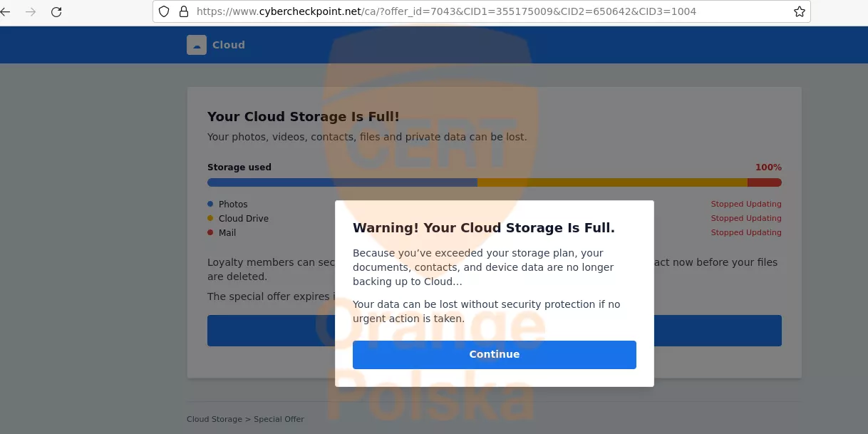Click the red 100% storage label

(768, 167)
